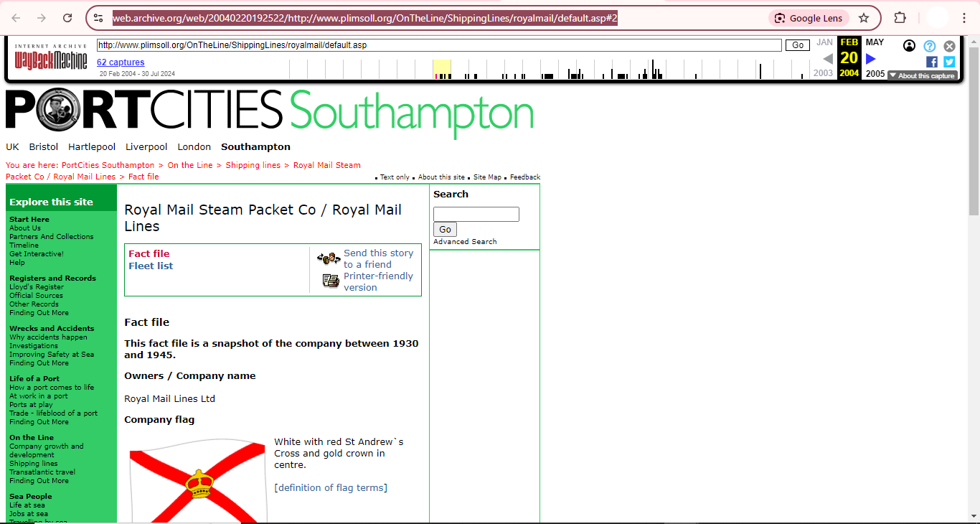The width and height of the screenshot is (980, 524).
Task: Click the site Search text field
Action: (476, 214)
